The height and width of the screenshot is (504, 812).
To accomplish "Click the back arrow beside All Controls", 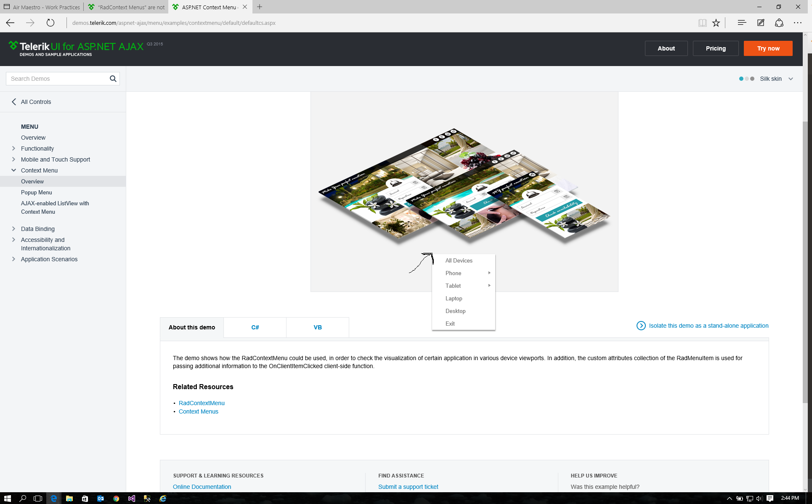I will [14, 102].
